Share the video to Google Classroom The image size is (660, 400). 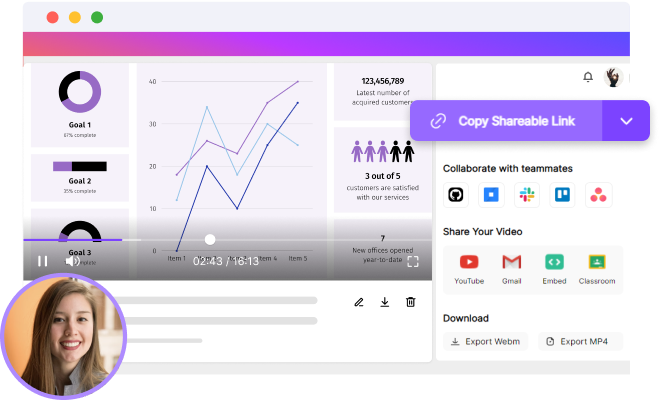(x=597, y=269)
